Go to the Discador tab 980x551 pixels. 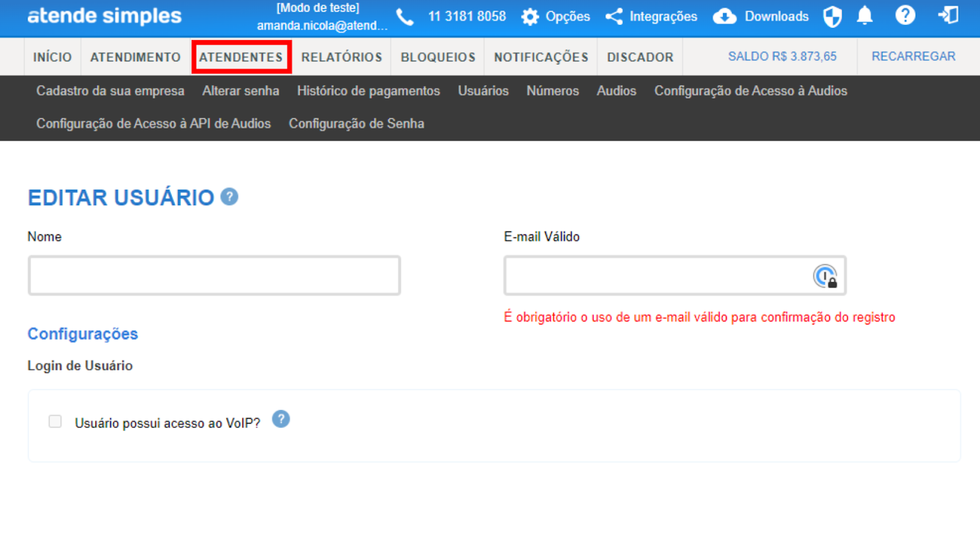pos(640,57)
